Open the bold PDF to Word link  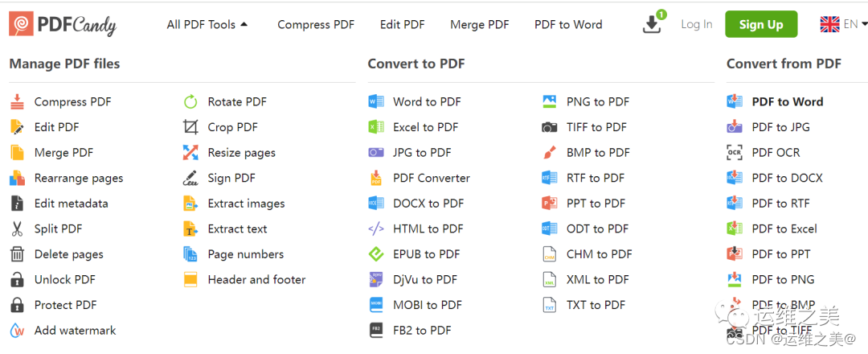point(787,102)
